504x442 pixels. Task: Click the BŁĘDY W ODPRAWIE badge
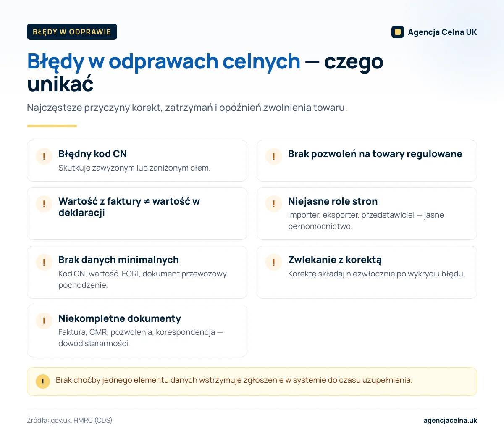tap(72, 32)
